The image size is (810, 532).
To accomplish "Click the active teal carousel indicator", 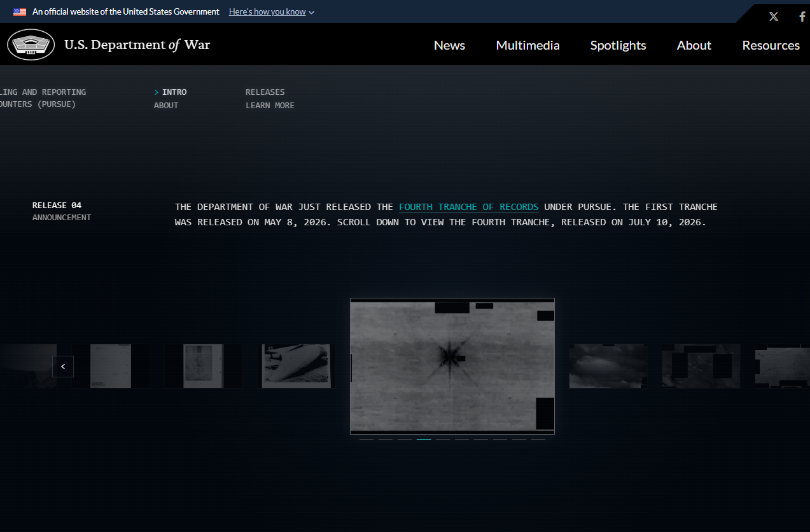I will 424,439.
